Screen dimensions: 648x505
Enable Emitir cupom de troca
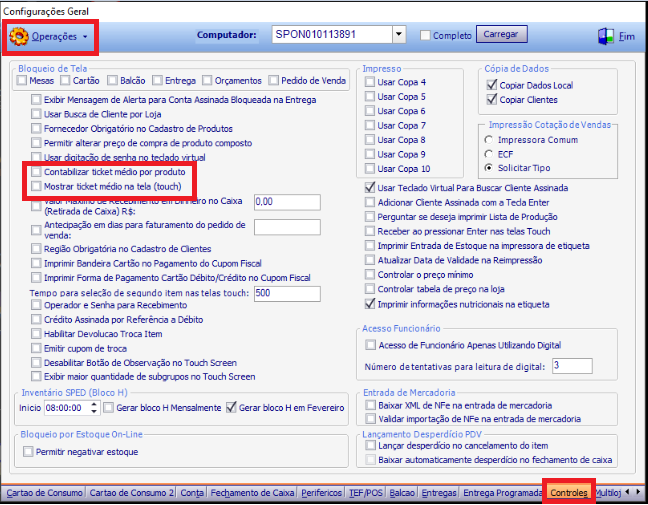coord(36,348)
